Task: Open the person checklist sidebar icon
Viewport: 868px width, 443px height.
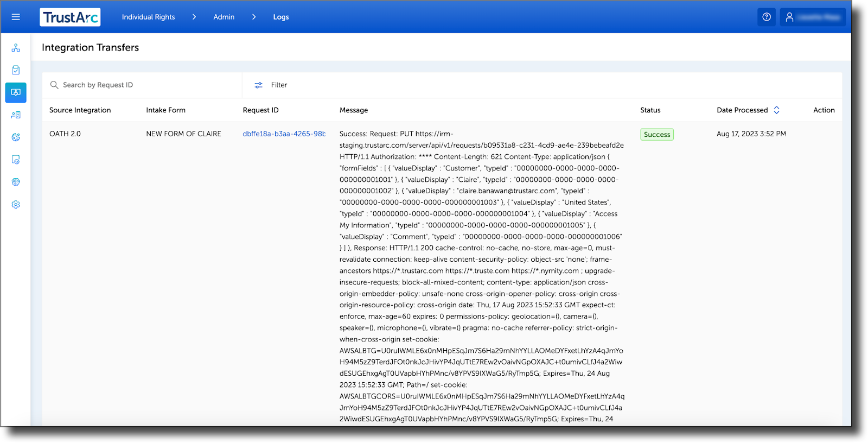Action: 16,115
